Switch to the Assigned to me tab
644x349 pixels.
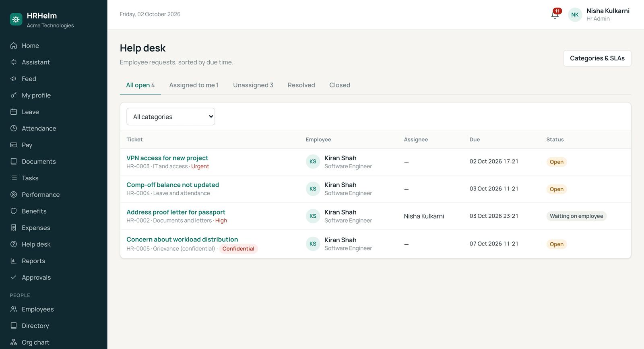pyautogui.click(x=194, y=85)
